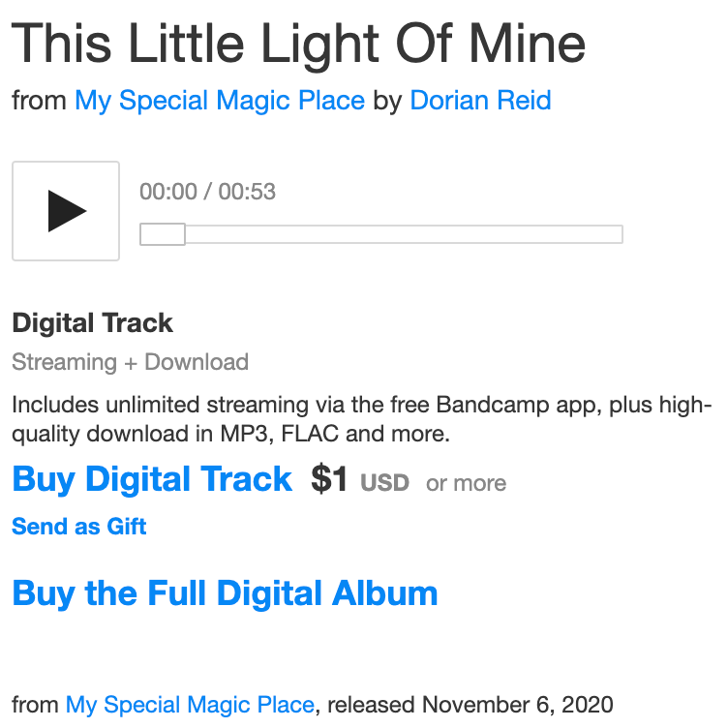728x728 pixels.
Task: Click the 00:00 elapsed time readout
Action: (167, 192)
